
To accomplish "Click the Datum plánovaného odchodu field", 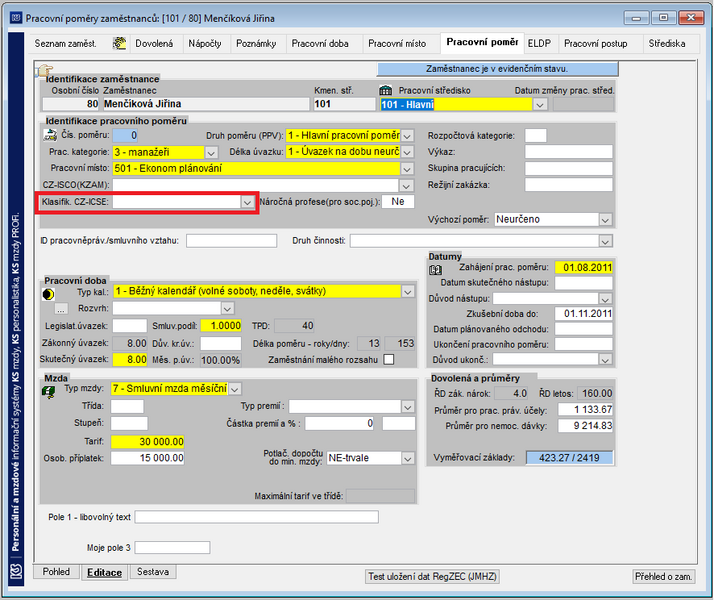I will coord(584,329).
